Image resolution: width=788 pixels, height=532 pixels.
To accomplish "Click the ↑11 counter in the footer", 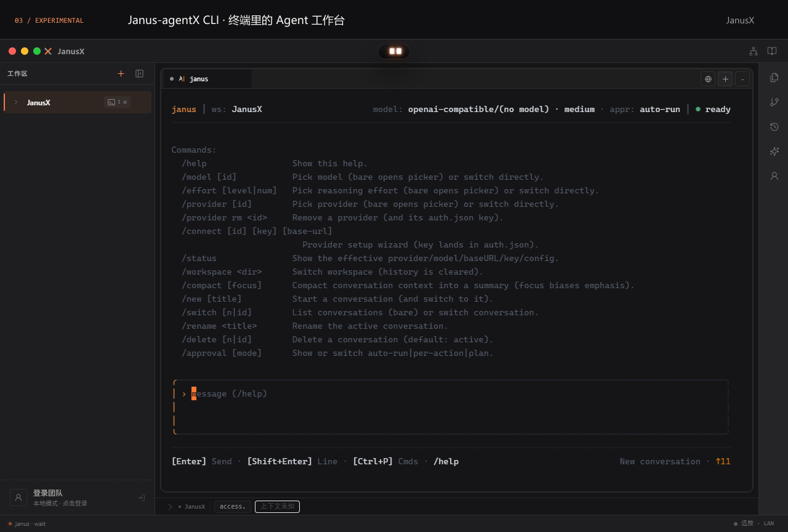I will coord(723,461).
